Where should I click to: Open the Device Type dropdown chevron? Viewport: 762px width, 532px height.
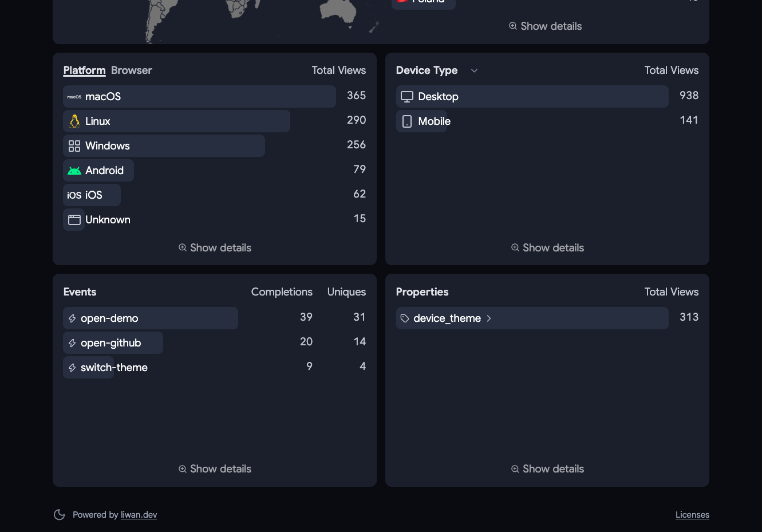(474, 70)
